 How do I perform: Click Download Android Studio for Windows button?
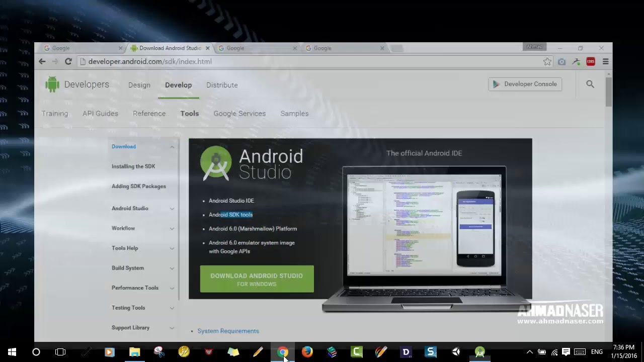[257, 279]
